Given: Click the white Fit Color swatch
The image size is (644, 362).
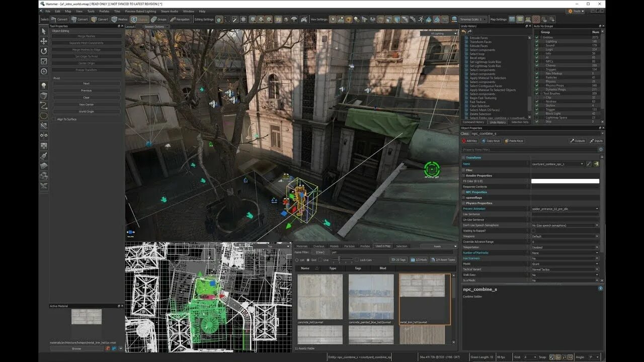Looking at the screenshot, I should [566, 181].
